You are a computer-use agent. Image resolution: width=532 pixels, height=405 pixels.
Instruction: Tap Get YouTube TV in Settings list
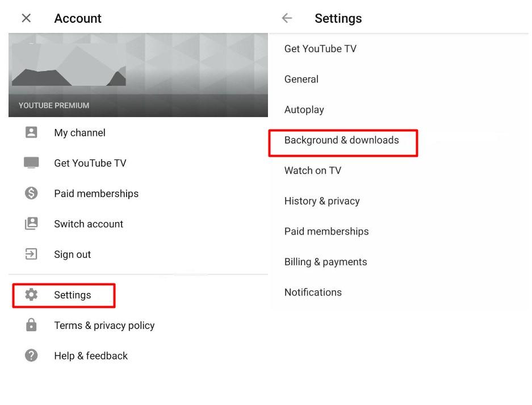(320, 49)
